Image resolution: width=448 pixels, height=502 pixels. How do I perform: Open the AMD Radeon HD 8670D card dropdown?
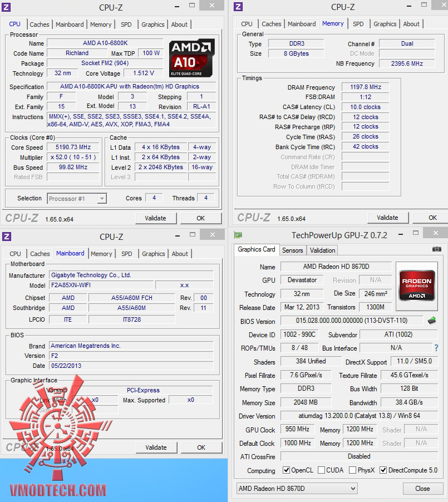pyautogui.click(x=297, y=489)
